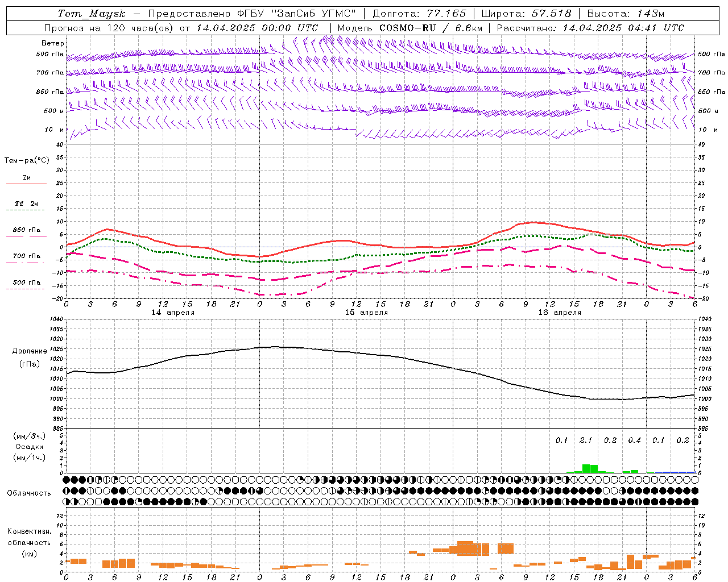Image resolution: width=728 pixels, height=582 pixels.
Task: Select the (мм/1ч.) precipitation units label
Action: 30,458
